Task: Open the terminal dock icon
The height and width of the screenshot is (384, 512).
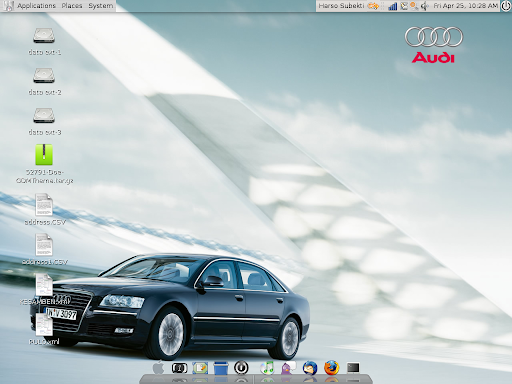Action: [x=353, y=368]
